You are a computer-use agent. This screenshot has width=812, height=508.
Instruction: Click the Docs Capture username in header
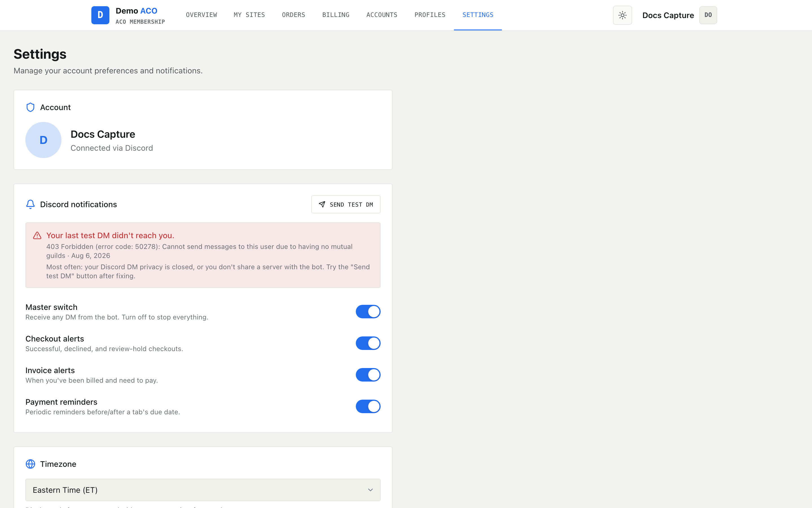click(x=668, y=15)
